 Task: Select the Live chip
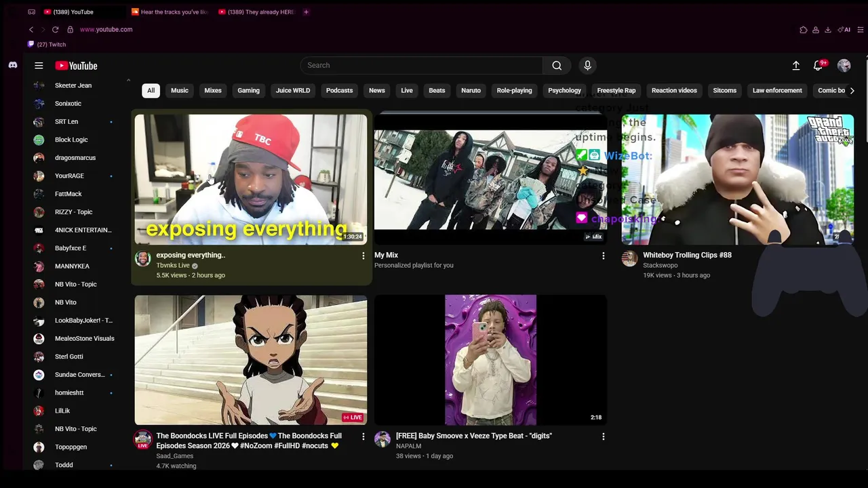[x=407, y=90]
